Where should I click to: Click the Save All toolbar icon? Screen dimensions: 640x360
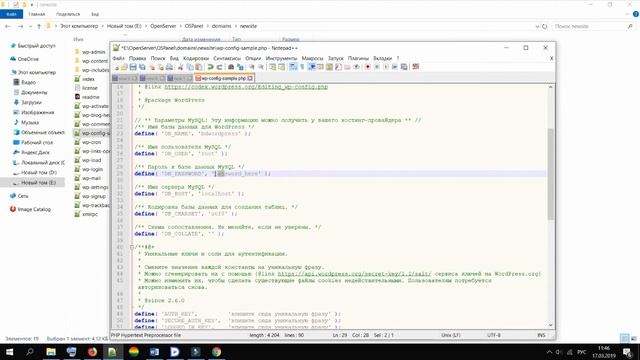click(x=142, y=67)
